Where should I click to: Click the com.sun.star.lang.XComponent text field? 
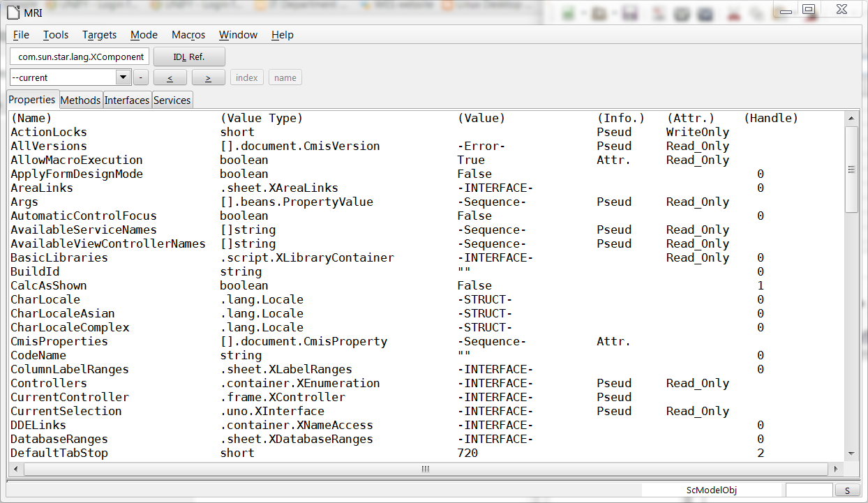[80, 57]
